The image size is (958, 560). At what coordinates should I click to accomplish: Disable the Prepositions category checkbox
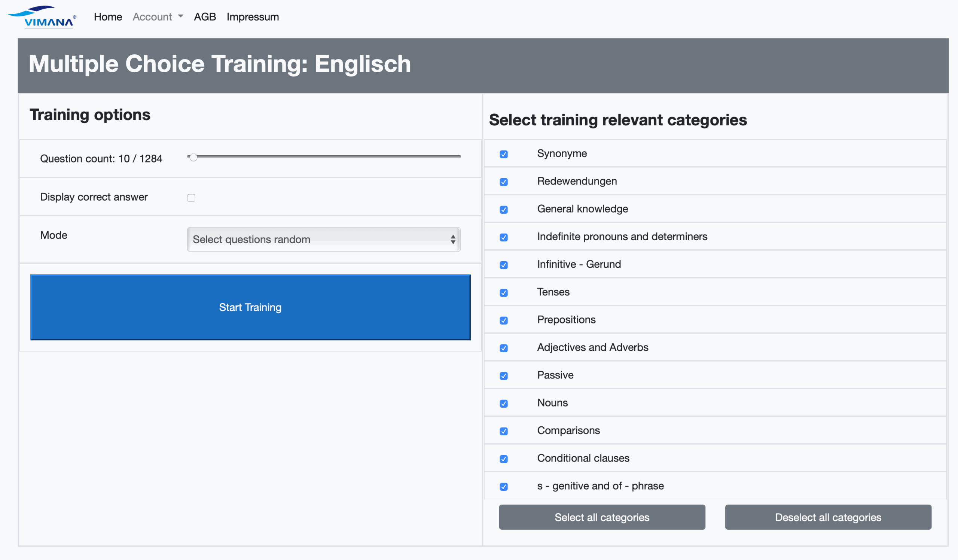click(503, 320)
